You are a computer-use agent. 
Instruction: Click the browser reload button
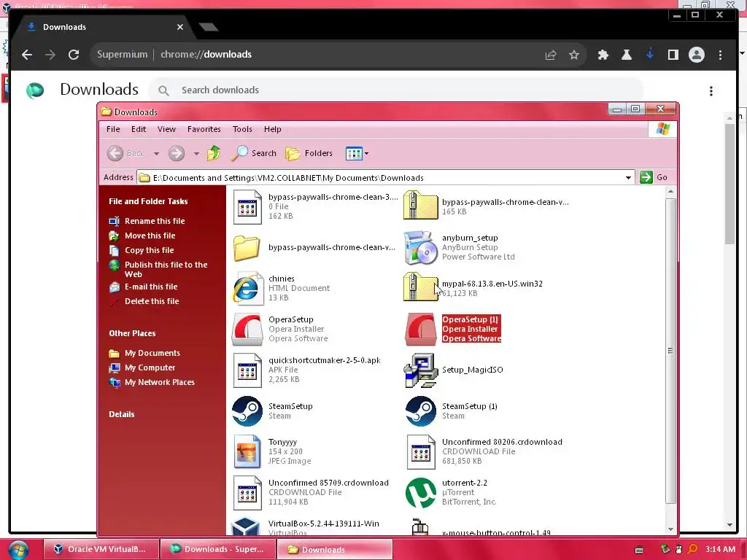point(74,55)
